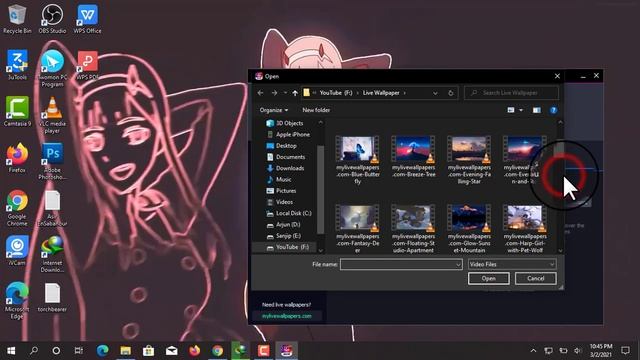Follow the mylivewallpapers.com link
Viewport: 640px width, 360px height.
(287, 316)
